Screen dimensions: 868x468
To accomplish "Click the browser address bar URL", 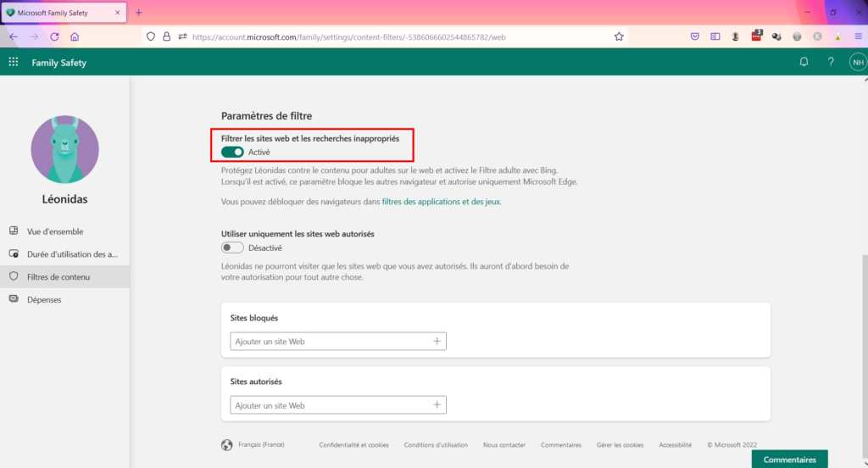I will [x=348, y=37].
